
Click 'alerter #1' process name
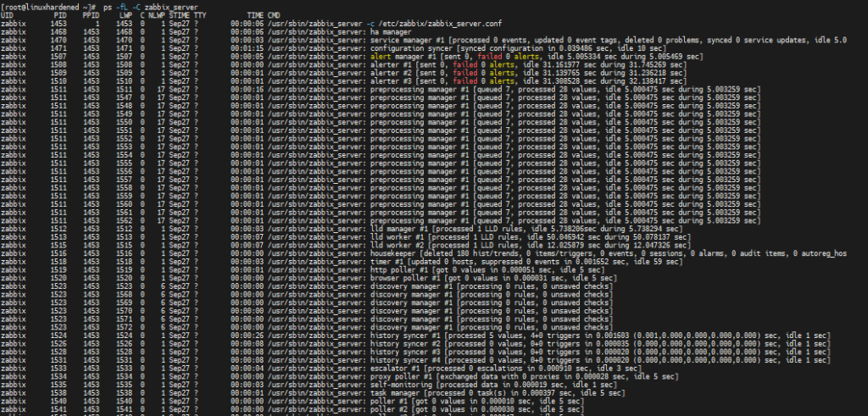click(x=390, y=65)
